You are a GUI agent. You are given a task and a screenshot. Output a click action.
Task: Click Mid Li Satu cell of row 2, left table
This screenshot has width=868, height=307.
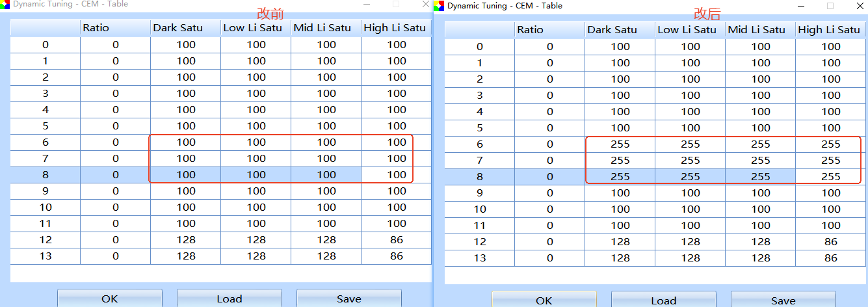[x=326, y=77]
